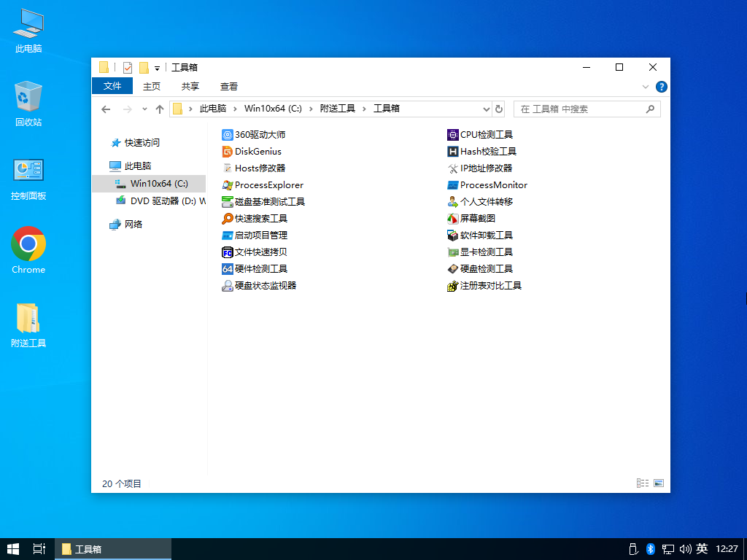This screenshot has width=747, height=560.
Task: Select the 软件卸载工具 icon
Action: [452, 236]
